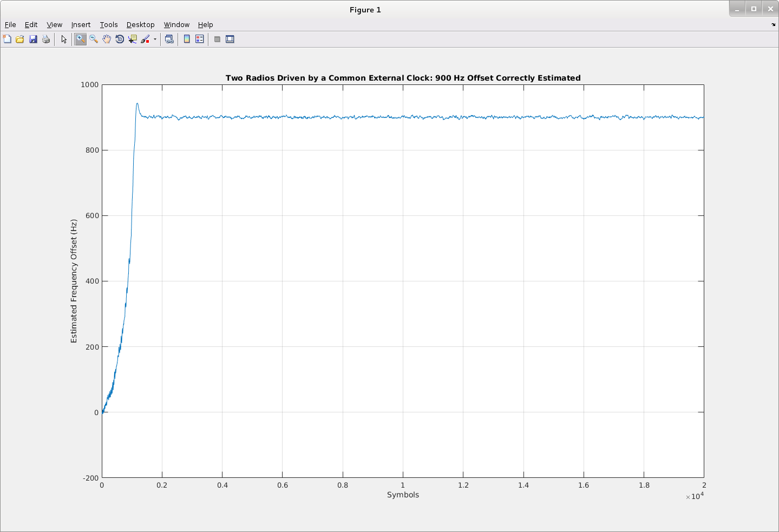779x532 pixels.
Task: Select the Edit Plot arrow tool
Action: pos(64,39)
